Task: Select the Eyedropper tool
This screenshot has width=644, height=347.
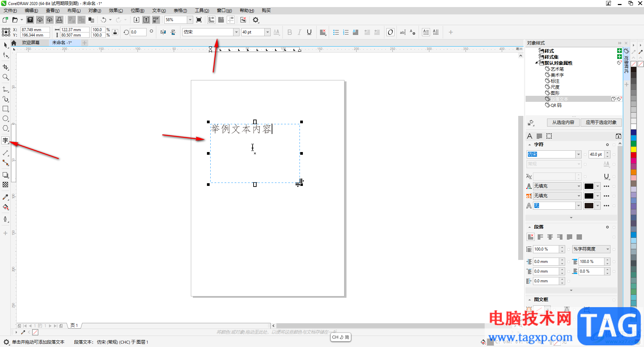Action: pos(5,197)
